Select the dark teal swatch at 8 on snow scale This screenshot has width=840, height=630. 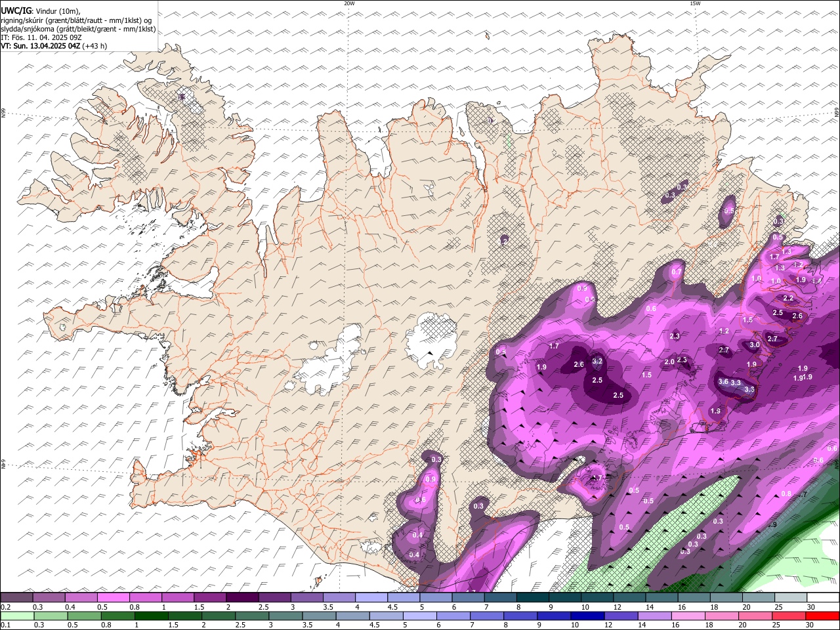point(533,597)
